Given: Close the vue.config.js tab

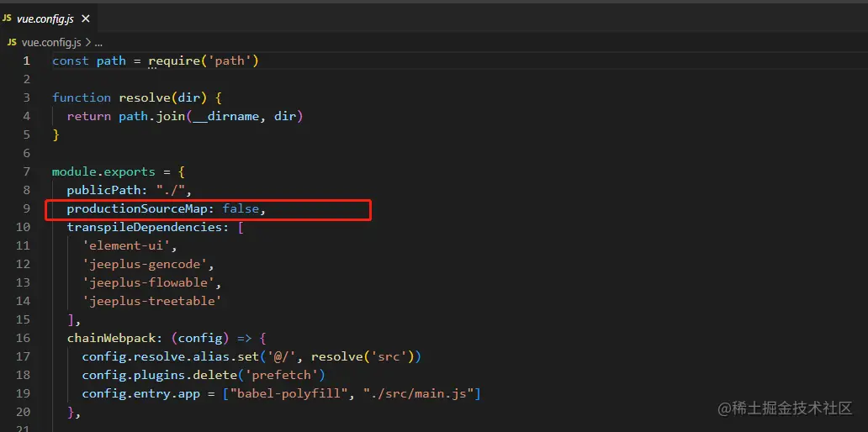Looking at the screenshot, I should point(85,18).
